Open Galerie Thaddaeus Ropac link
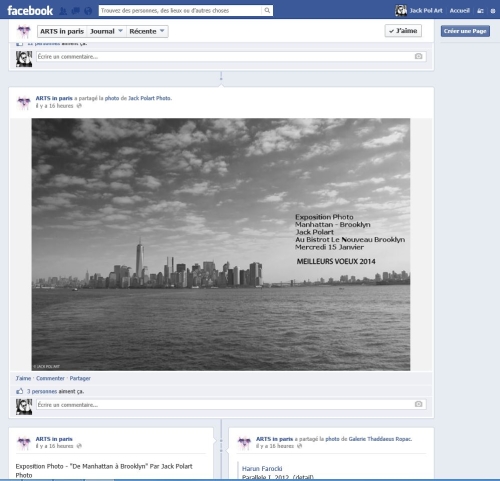This screenshot has height=481, width=500. 380,439
